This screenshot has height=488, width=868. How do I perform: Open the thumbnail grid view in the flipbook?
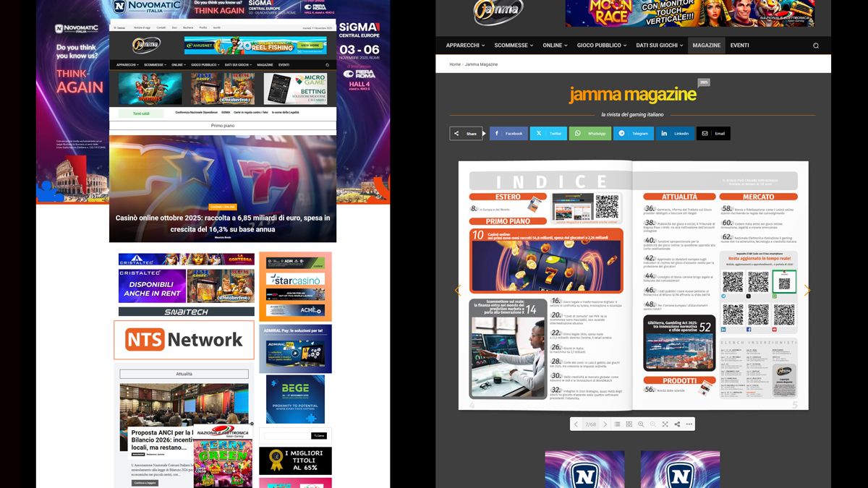tap(629, 424)
